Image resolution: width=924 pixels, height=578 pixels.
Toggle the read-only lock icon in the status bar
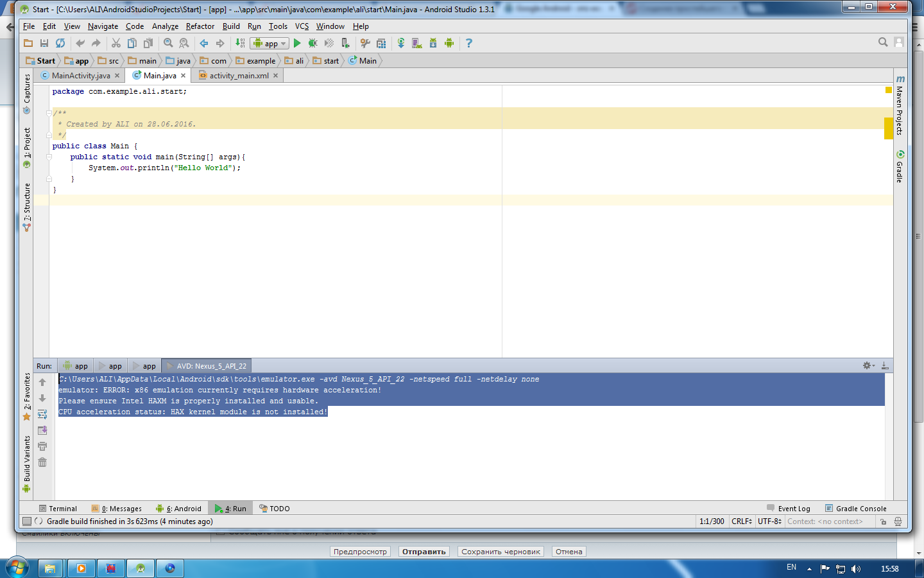pyautogui.click(x=884, y=521)
